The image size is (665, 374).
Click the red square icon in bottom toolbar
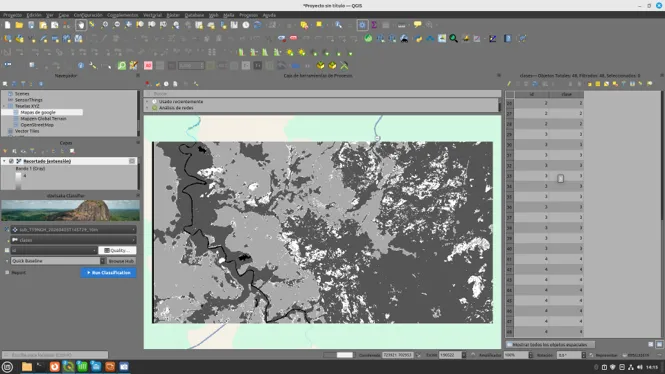[148, 65]
